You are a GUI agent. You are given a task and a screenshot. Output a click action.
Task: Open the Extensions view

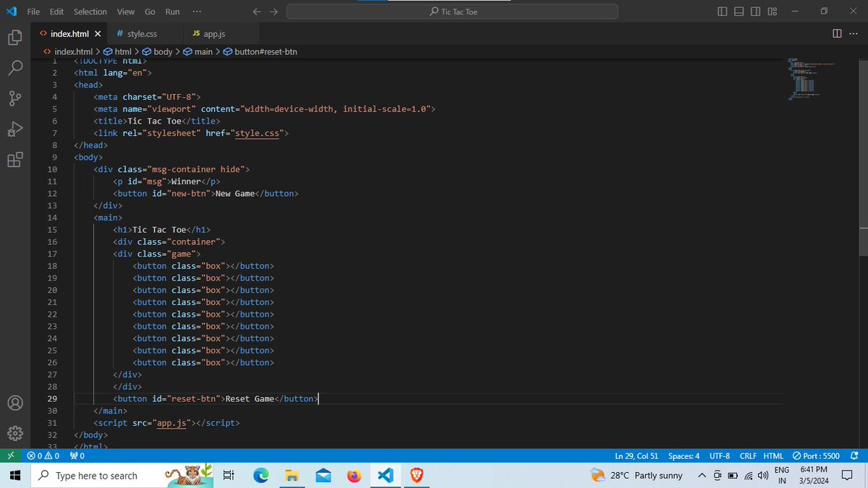15,160
